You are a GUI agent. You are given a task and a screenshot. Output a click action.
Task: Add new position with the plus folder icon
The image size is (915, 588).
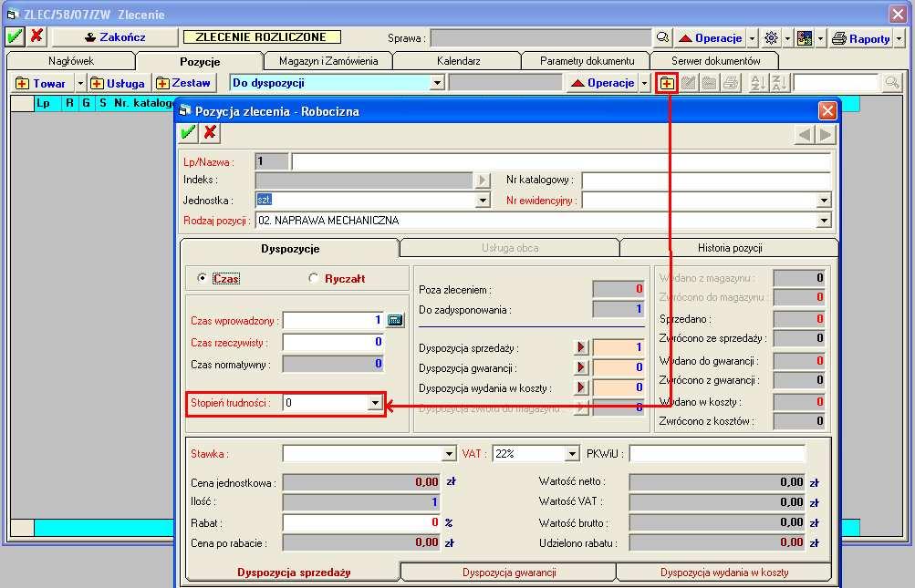click(x=667, y=84)
